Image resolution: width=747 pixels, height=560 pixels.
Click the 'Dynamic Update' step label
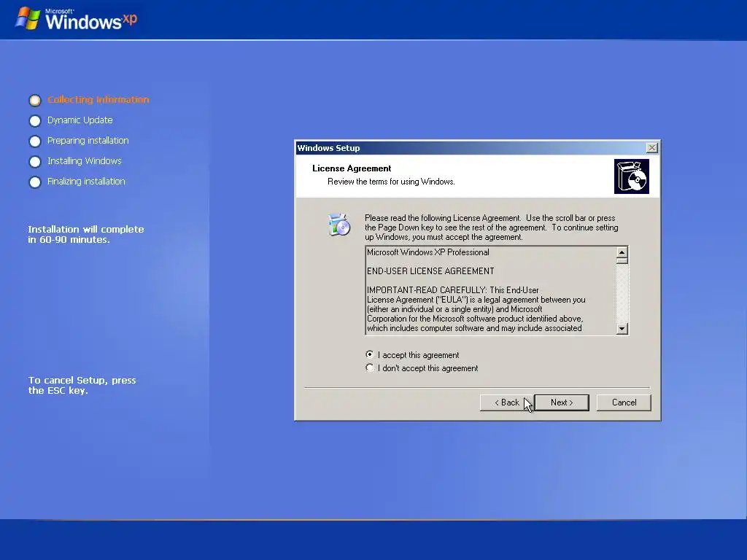pyautogui.click(x=80, y=120)
